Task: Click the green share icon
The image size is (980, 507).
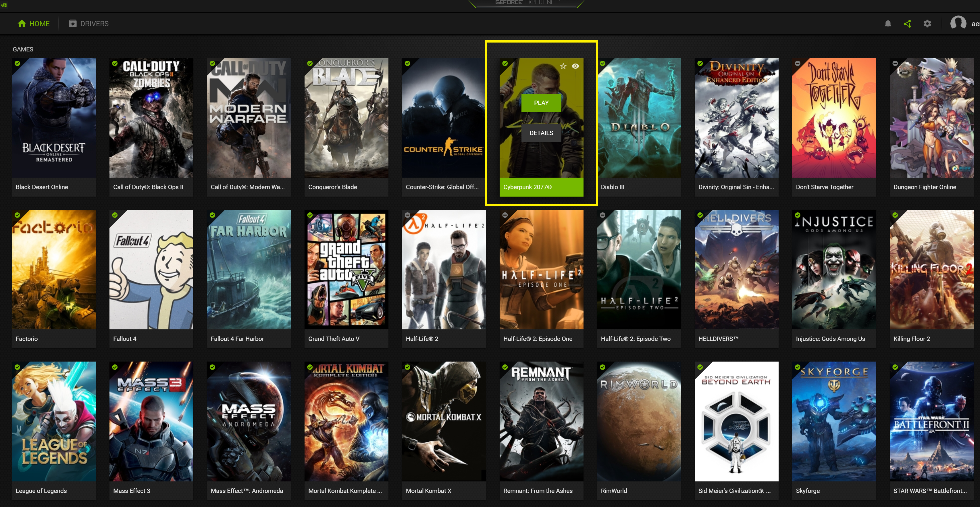Action: point(907,24)
